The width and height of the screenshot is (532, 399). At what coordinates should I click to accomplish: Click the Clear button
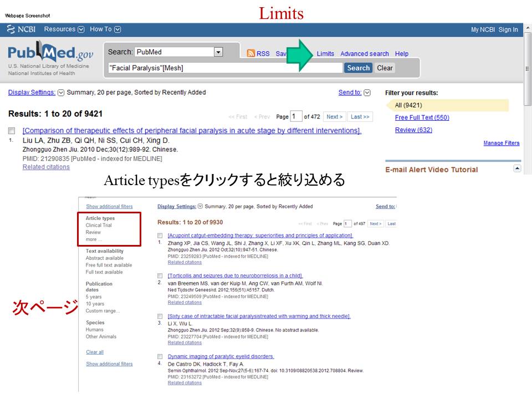(x=385, y=68)
